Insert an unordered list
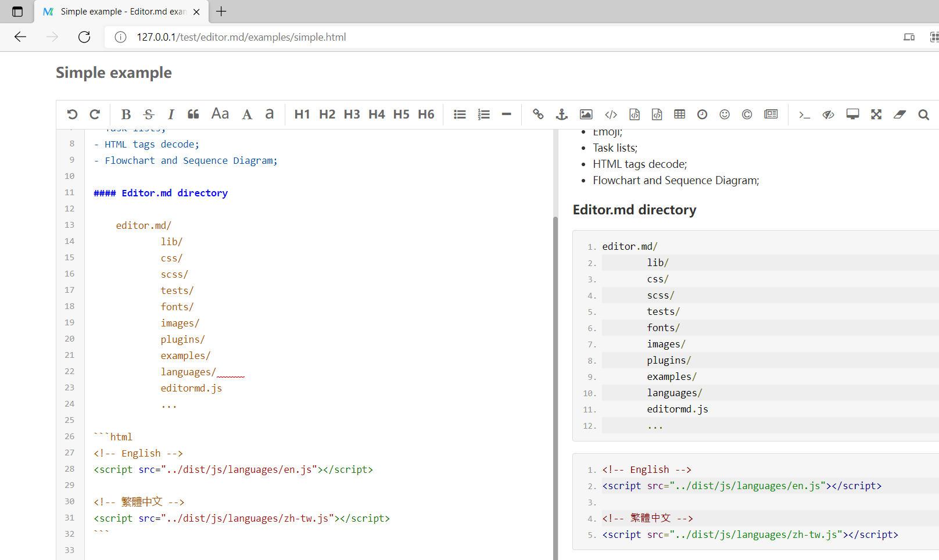This screenshot has height=560, width=939. coord(460,114)
